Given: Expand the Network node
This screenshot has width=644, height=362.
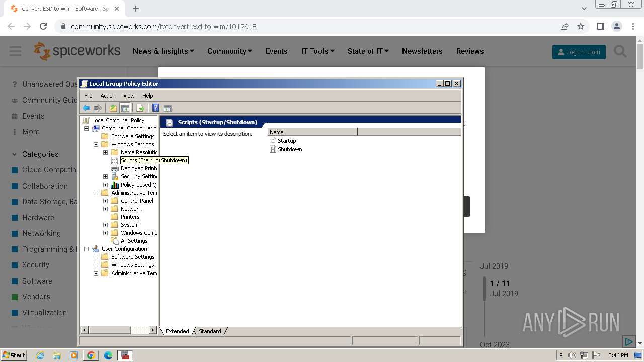Looking at the screenshot, I should (x=105, y=209).
